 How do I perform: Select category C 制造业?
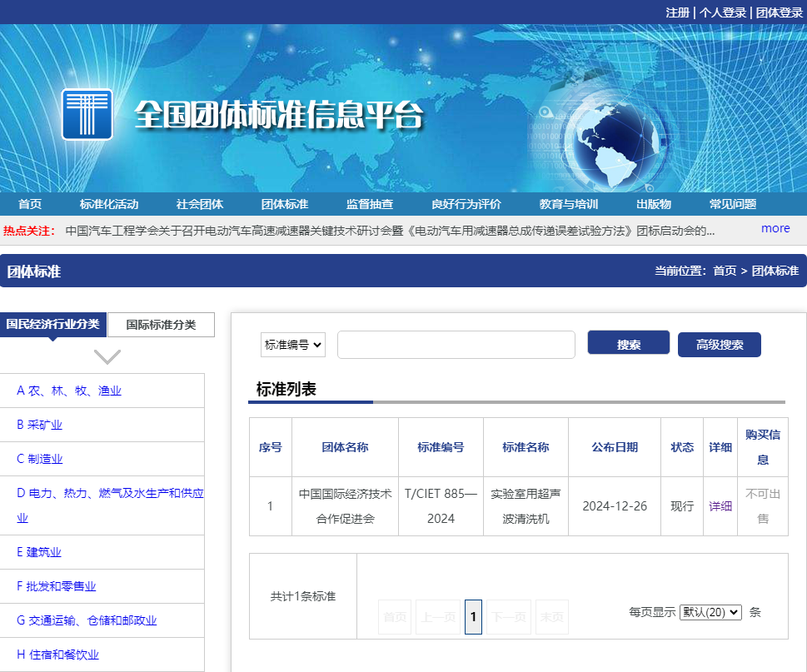point(40,459)
